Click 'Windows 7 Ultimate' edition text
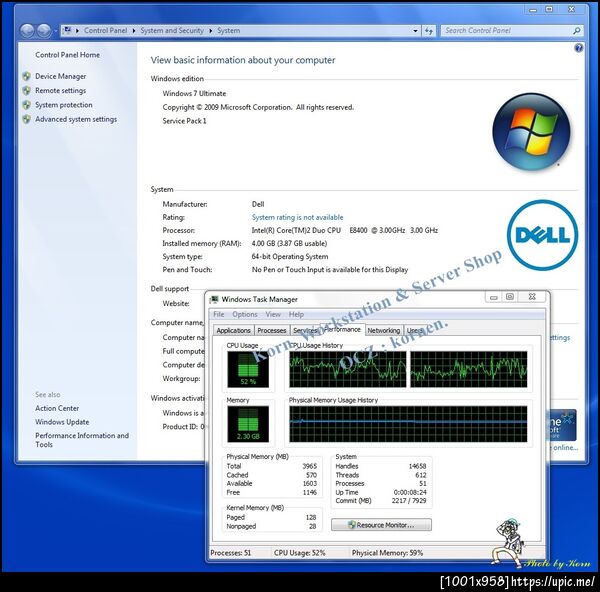Viewport: 600px width, 592px height. 194,93
